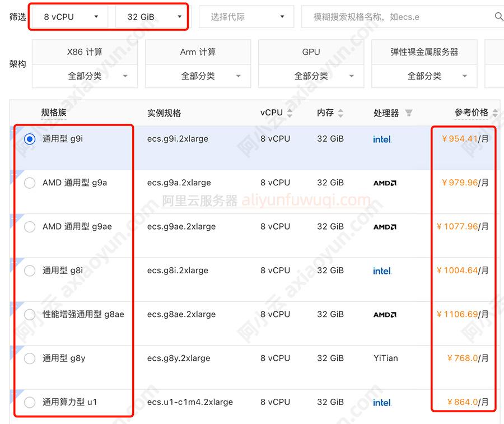Select the AMD 通用型 g9a radio button
Viewport: 504px width, 424px height.
point(30,183)
